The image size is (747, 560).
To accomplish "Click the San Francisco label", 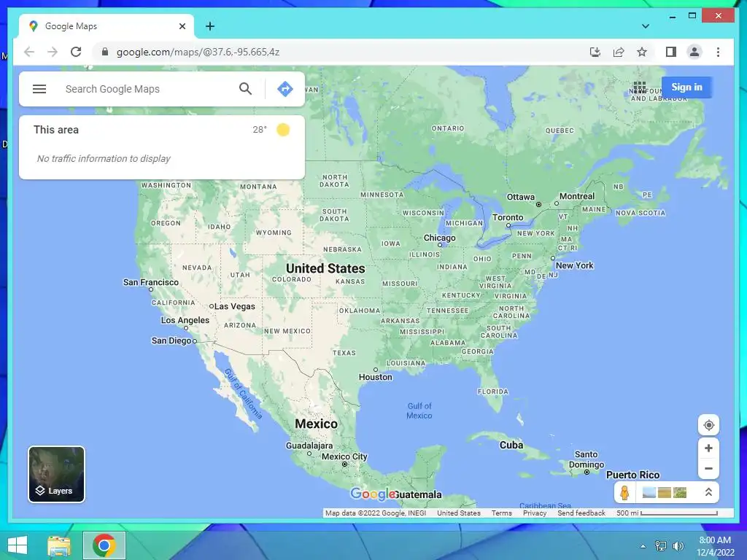I will pos(150,282).
